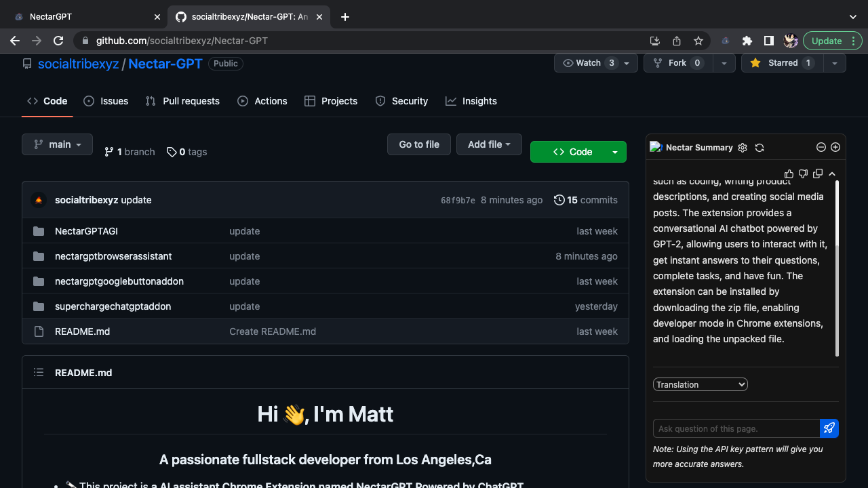
Task: Bookmark this page with star icon
Action: 698,41
